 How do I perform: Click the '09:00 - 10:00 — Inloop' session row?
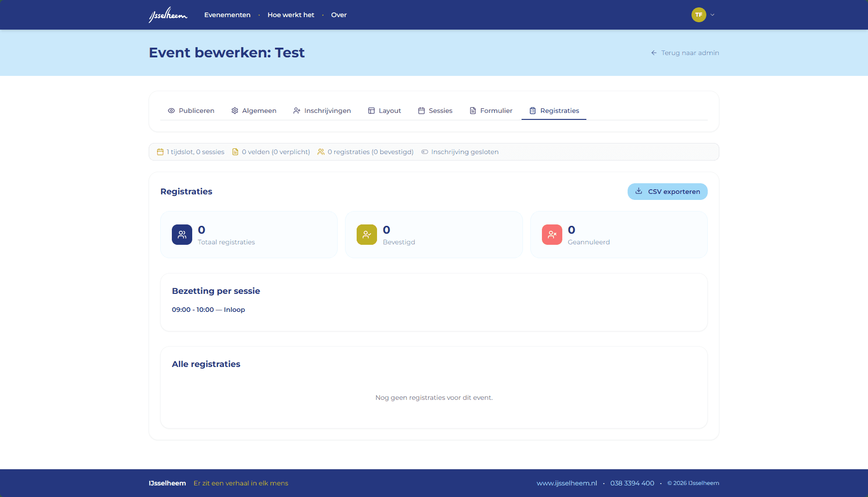click(208, 310)
